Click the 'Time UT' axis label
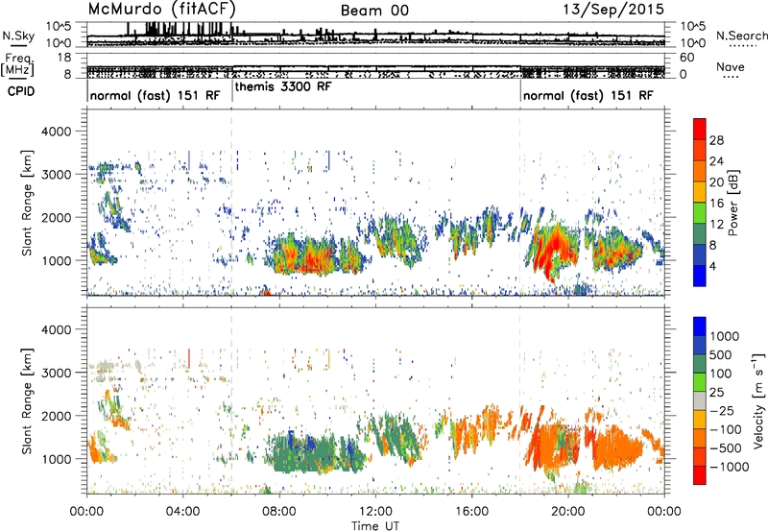Image resolution: width=768 pixels, height=532 pixels. coord(375,526)
